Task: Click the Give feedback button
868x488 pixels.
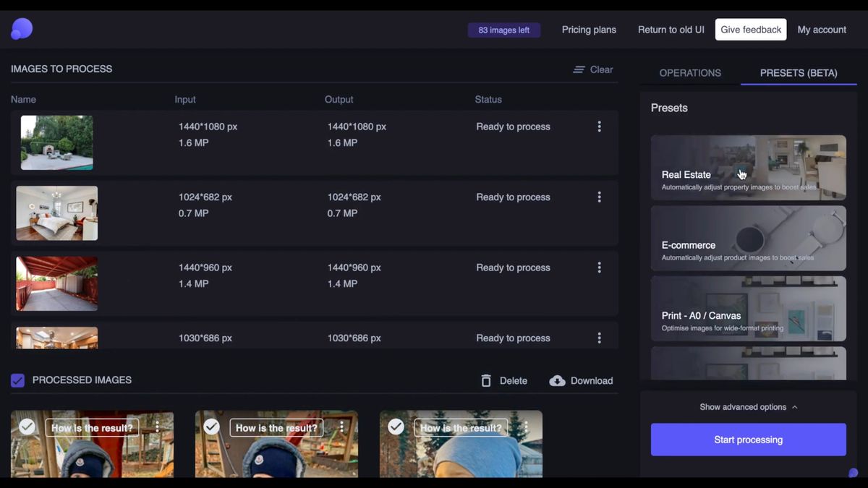Action: tap(751, 30)
